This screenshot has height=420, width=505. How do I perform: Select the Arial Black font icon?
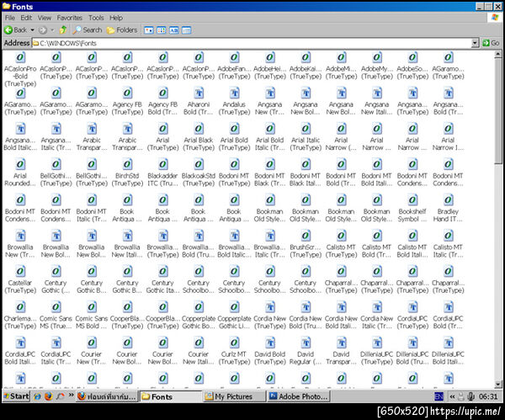coord(199,129)
